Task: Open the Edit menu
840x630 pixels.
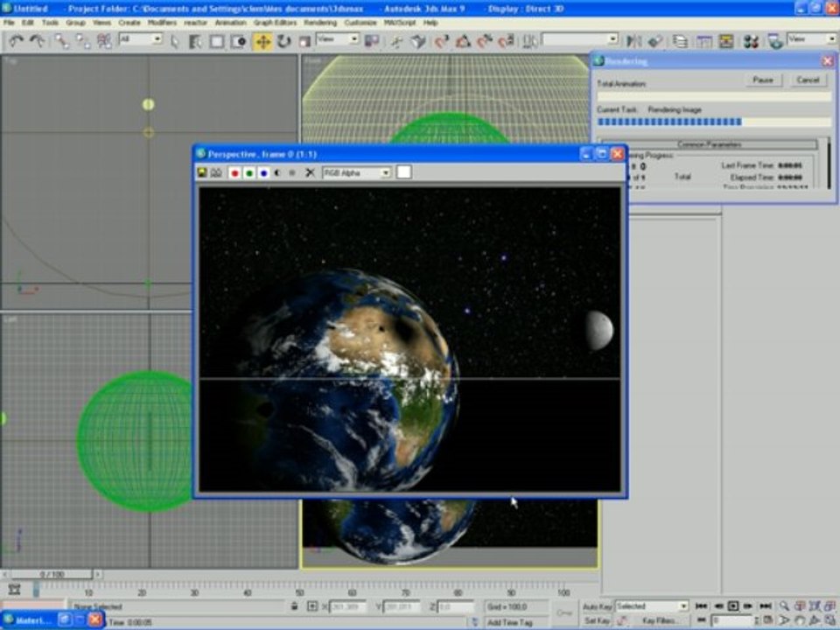Action: coord(28,23)
